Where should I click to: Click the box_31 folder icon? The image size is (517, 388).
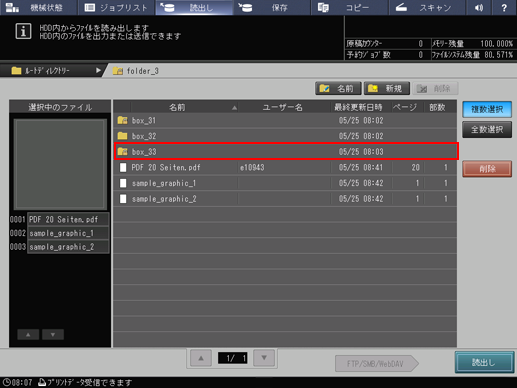pyautogui.click(x=122, y=120)
